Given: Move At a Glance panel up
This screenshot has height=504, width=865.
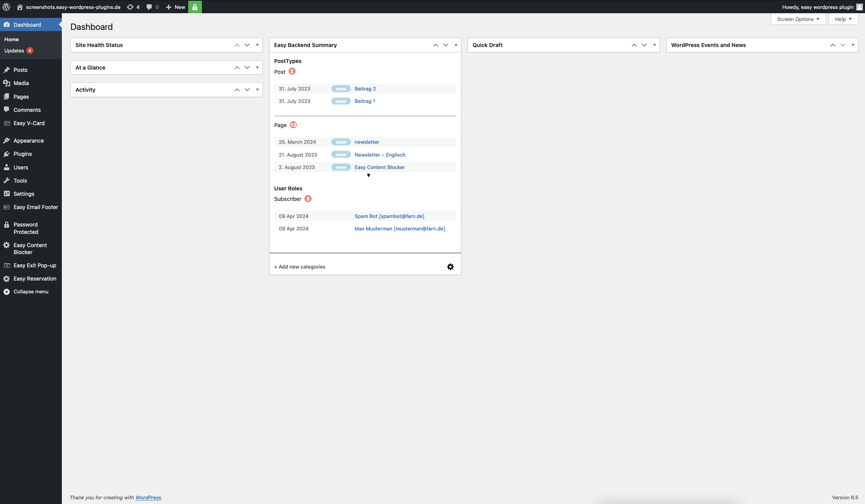Looking at the screenshot, I should click(237, 68).
